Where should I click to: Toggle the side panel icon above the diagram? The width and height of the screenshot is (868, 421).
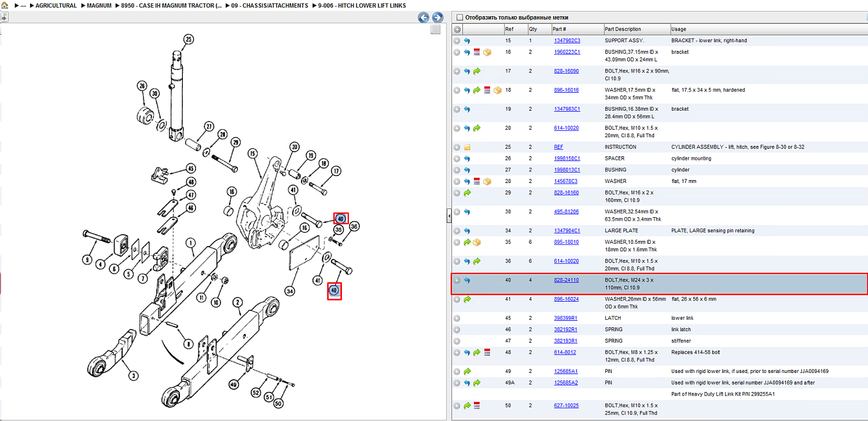tap(3, 17)
